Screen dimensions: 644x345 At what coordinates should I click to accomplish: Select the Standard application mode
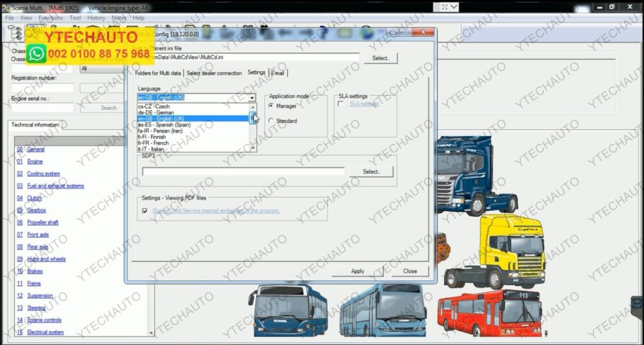click(x=271, y=121)
